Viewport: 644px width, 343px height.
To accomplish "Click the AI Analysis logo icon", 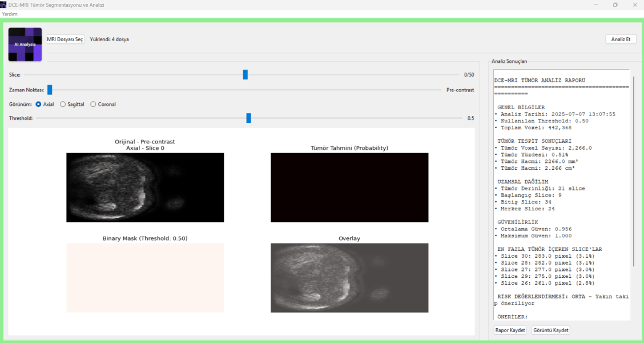I will (25, 45).
